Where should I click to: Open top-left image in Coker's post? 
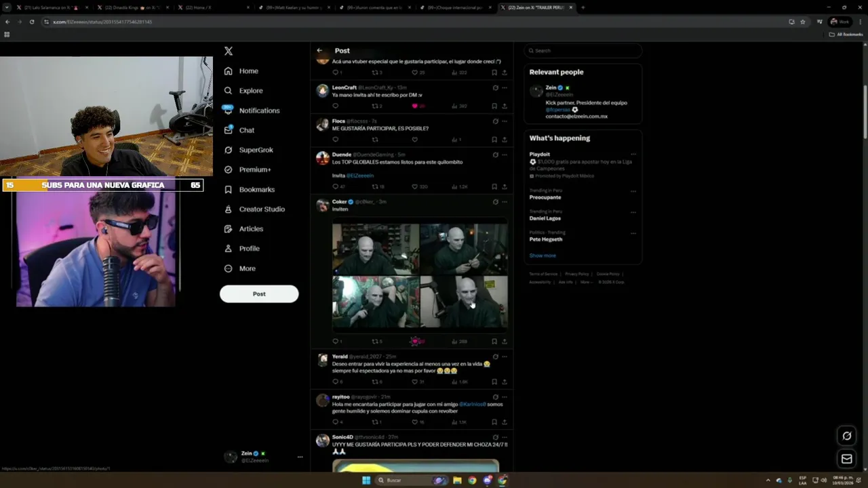375,248
